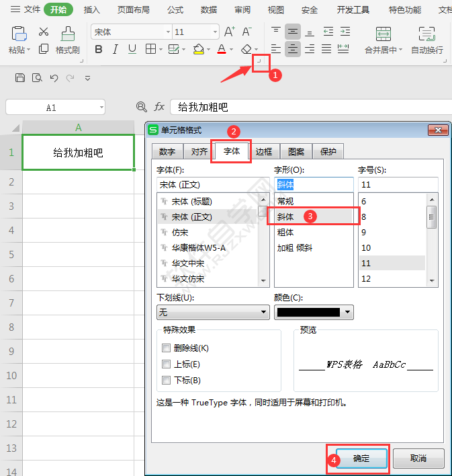Image resolution: width=452 pixels, height=476 pixels.
Task: Choose 仿宋 in the font list
Action: (180, 233)
